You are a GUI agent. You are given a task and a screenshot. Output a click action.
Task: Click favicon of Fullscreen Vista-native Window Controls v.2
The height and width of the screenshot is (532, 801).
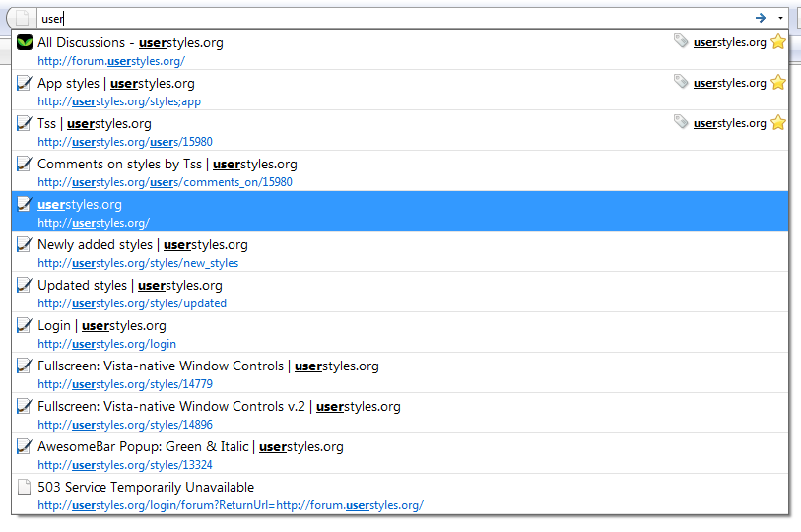click(24, 406)
